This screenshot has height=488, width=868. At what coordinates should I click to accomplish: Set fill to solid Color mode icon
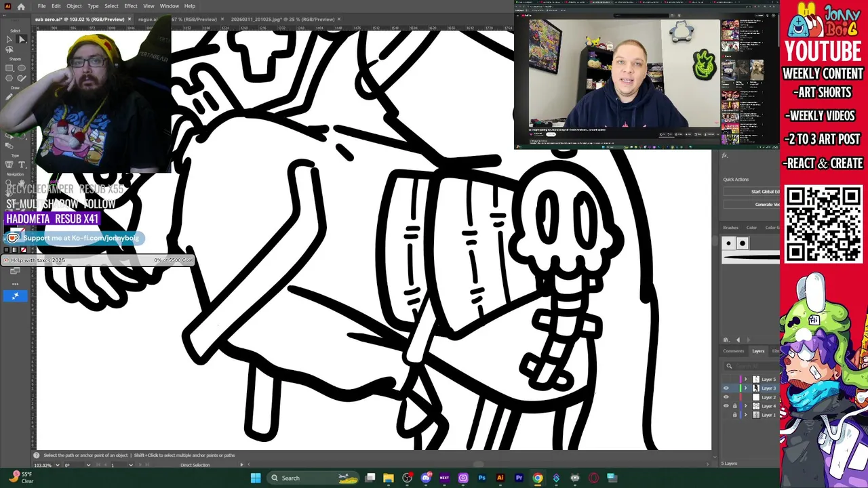tap(7, 250)
